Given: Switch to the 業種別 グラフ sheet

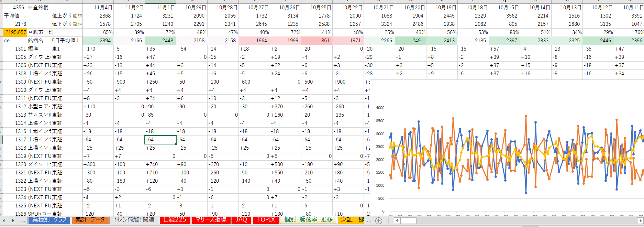Looking at the screenshot, I should click(49, 220).
